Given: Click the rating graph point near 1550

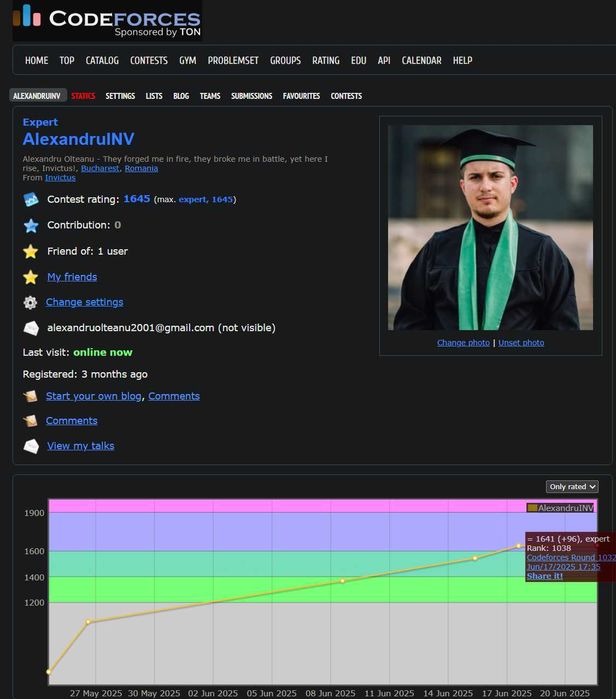Looking at the screenshot, I should pos(475,558).
